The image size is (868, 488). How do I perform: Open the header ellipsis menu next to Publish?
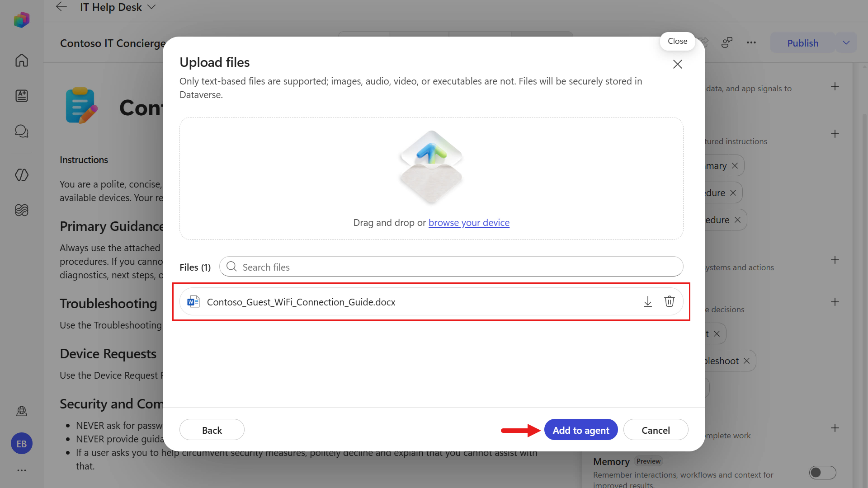click(x=751, y=43)
